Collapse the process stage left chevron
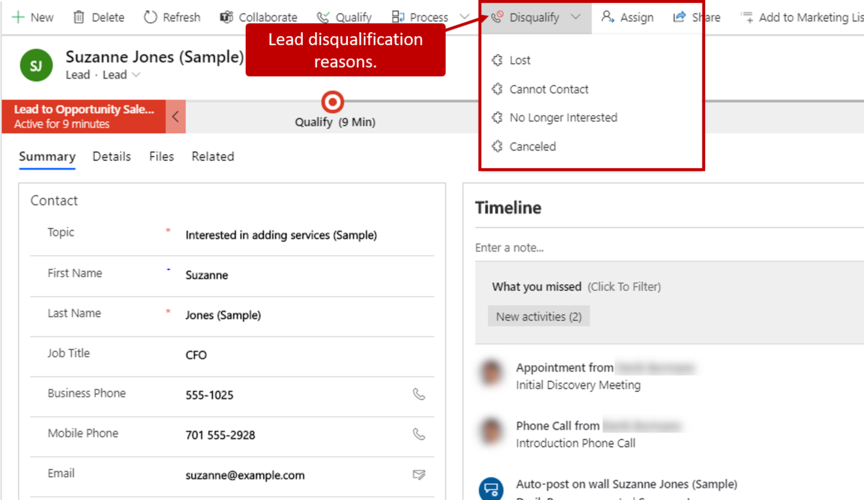 (176, 117)
